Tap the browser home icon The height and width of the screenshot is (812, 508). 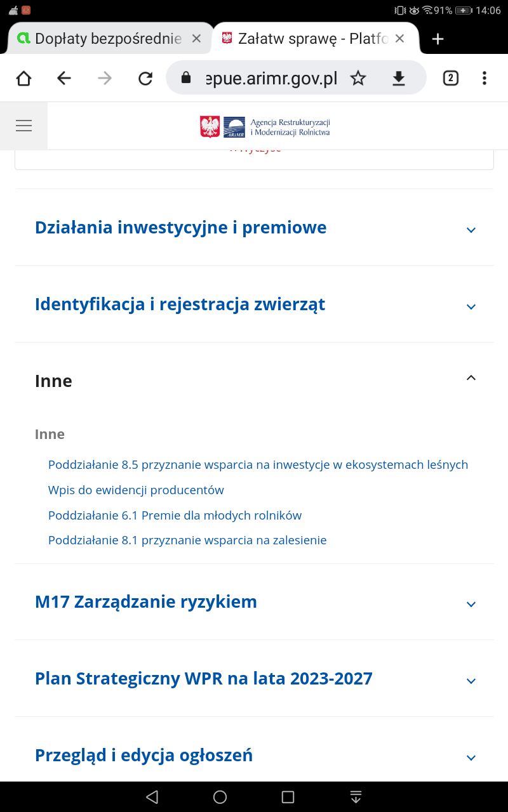23,78
